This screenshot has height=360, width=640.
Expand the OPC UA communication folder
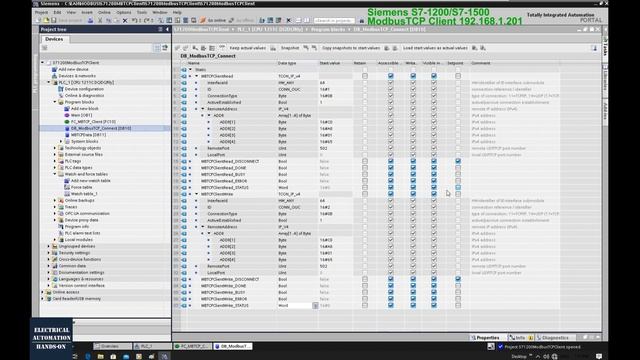point(55,213)
